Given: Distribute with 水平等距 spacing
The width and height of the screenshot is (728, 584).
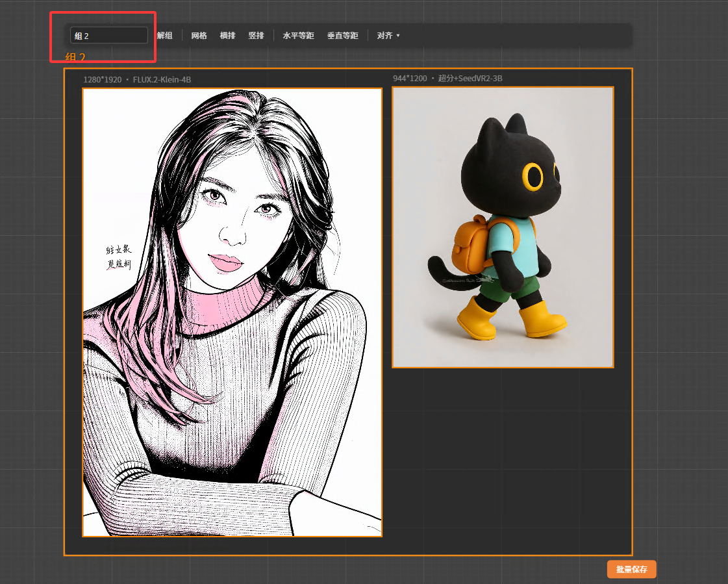Looking at the screenshot, I should tap(299, 35).
